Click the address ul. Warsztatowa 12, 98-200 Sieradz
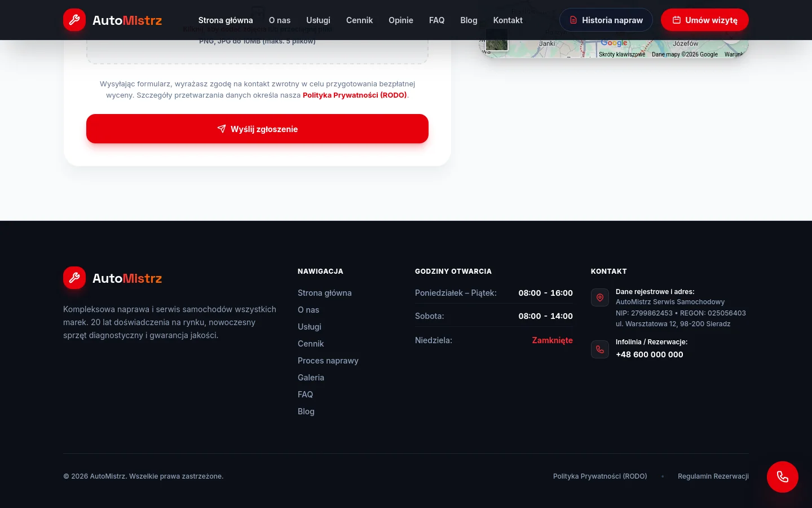812x508 pixels. tap(673, 324)
